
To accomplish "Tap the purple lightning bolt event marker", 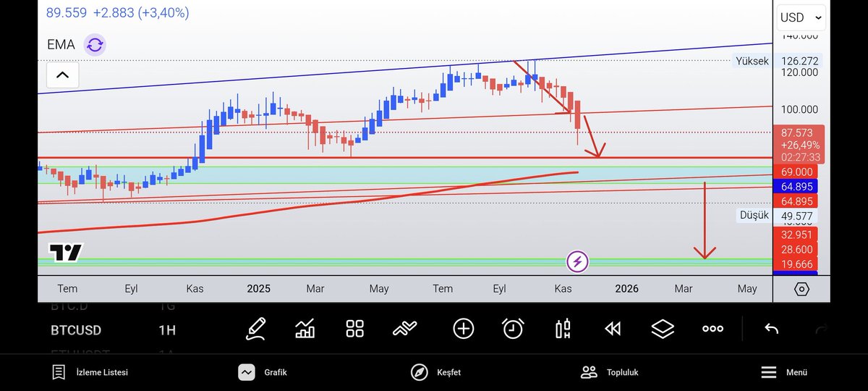I will pyautogui.click(x=576, y=261).
